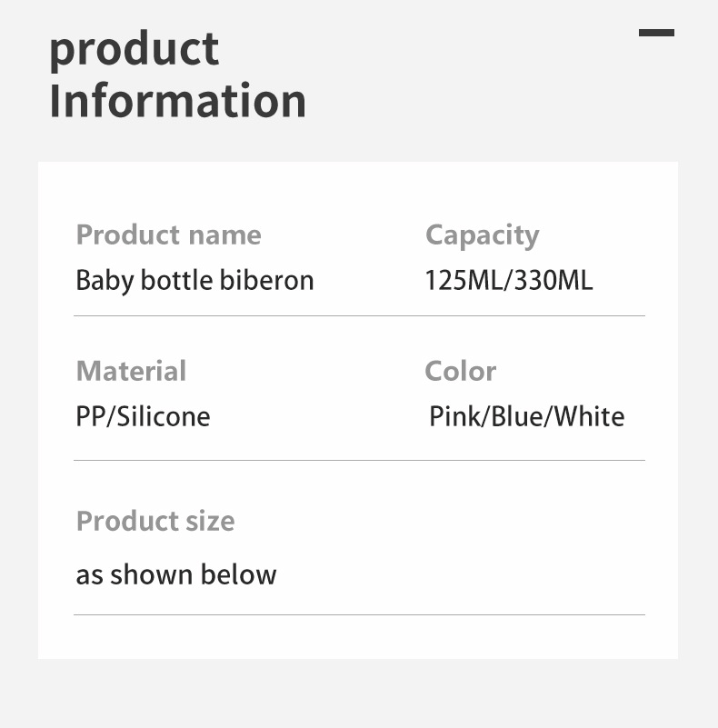Click the "product Information" heading
This screenshot has width=718, height=728.
click(x=177, y=75)
